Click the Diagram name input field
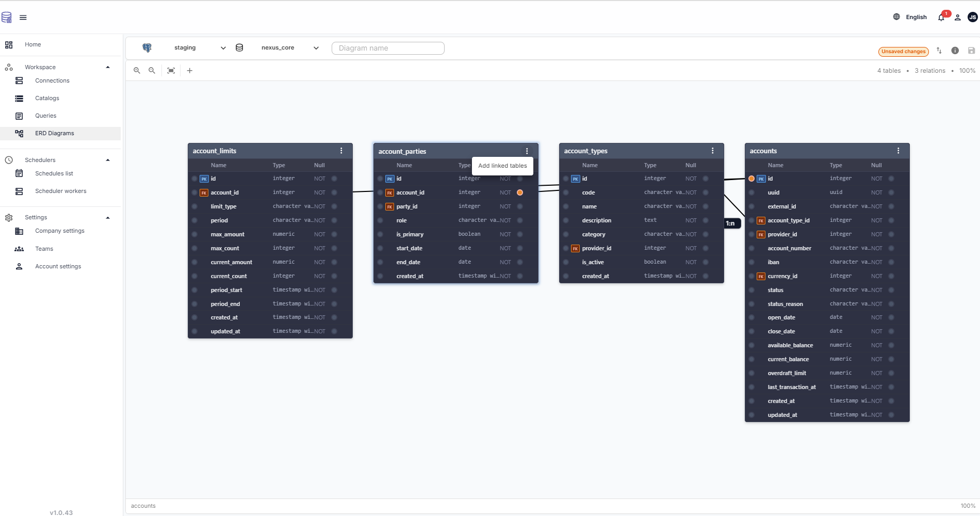 (x=388, y=48)
